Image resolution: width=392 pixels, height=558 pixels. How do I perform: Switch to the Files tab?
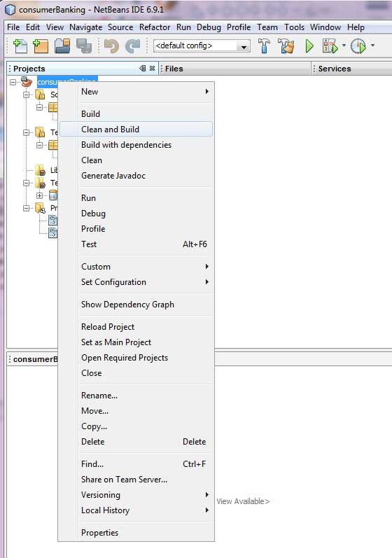point(174,69)
